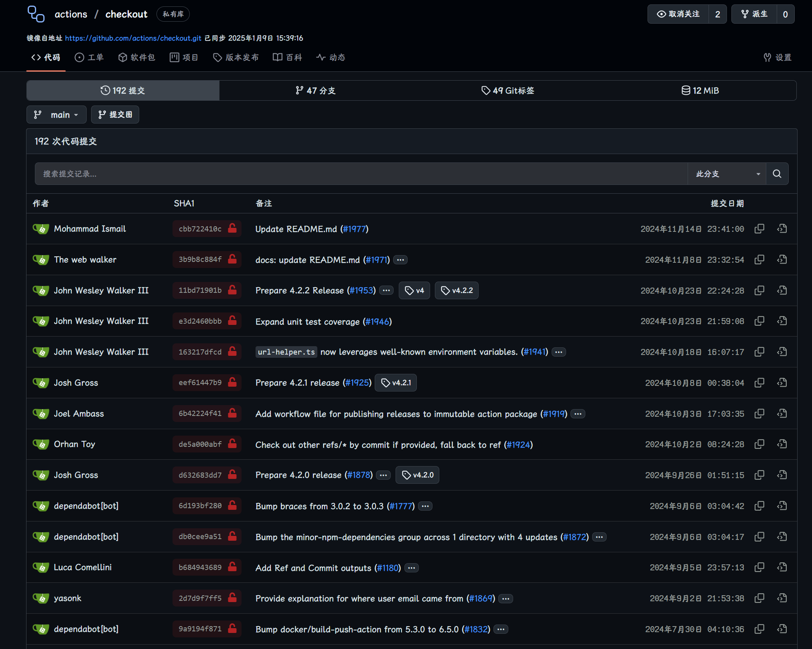Viewport: 812px width, 649px height.
Task: Click unsigned lock icon on 11bd71901b
Action: (232, 290)
